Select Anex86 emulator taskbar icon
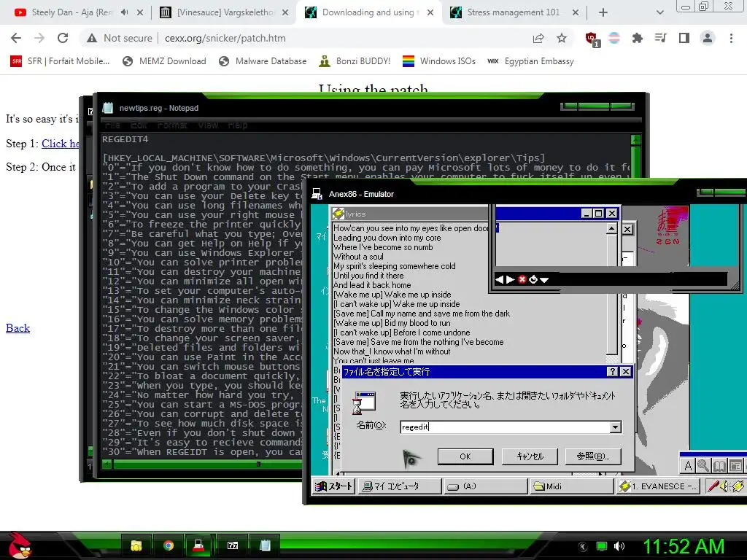Image resolution: width=747 pixels, height=560 pixels. pos(198,545)
